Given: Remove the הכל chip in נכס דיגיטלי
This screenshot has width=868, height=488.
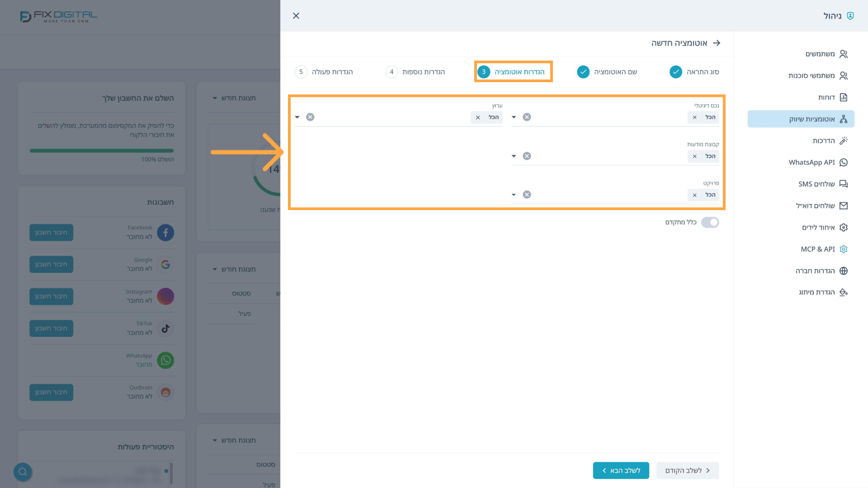Looking at the screenshot, I should [695, 117].
